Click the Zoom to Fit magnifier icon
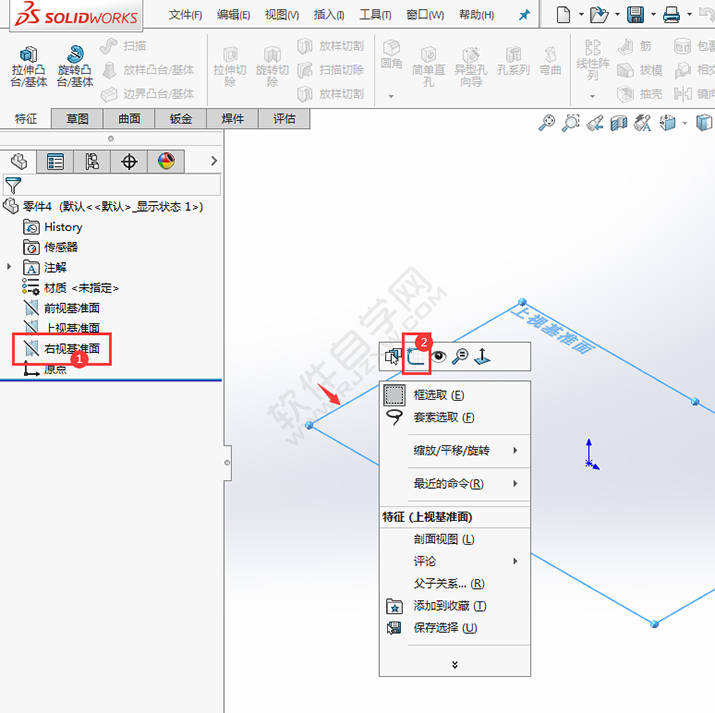 547,123
